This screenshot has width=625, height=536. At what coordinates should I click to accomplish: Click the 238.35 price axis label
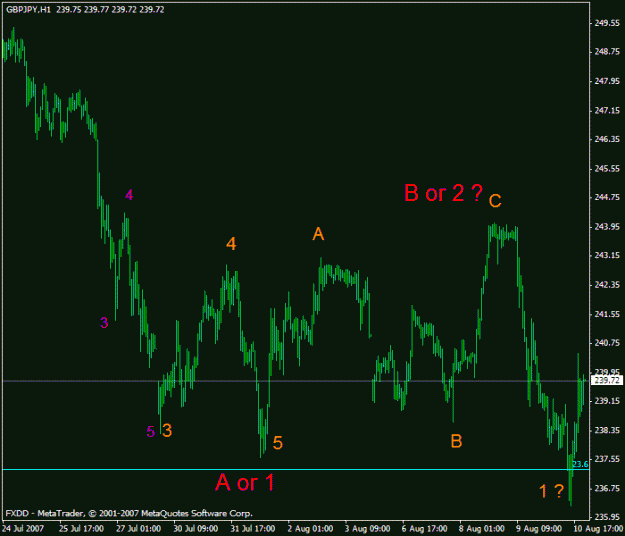point(607,430)
